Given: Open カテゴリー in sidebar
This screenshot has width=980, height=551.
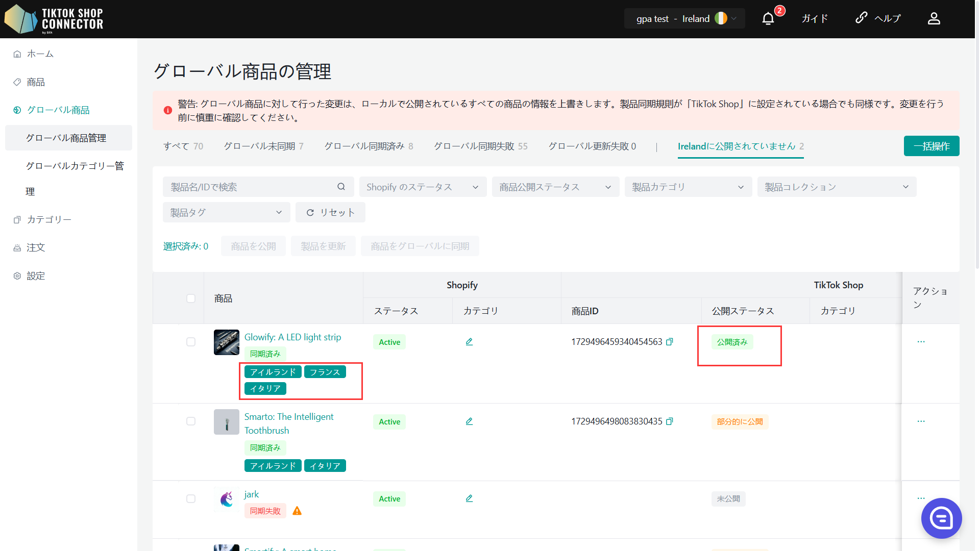Looking at the screenshot, I should 49,219.
